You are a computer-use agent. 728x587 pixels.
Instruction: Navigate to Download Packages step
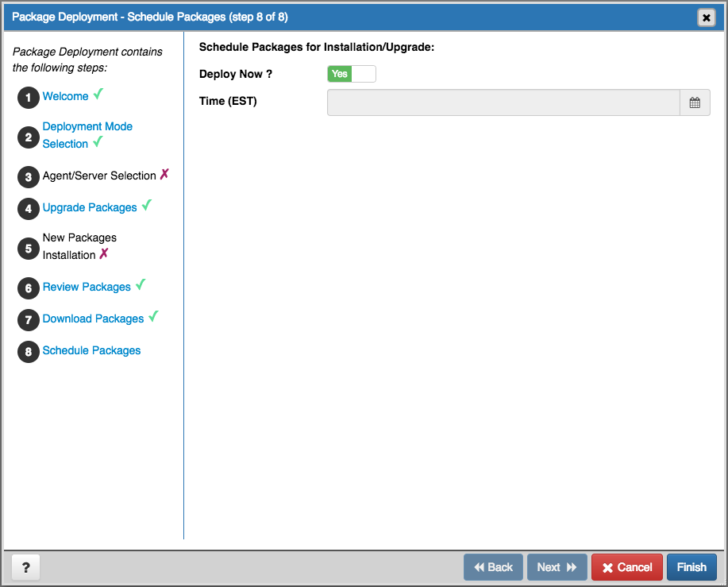(x=94, y=319)
